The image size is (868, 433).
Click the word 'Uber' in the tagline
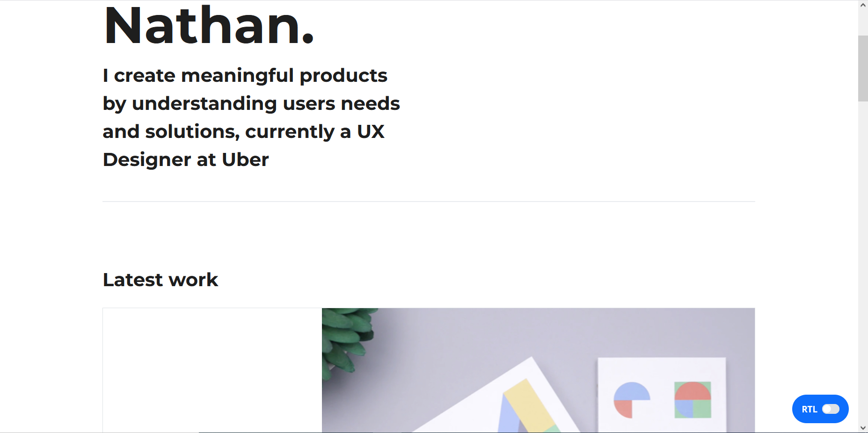tap(245, 159)
